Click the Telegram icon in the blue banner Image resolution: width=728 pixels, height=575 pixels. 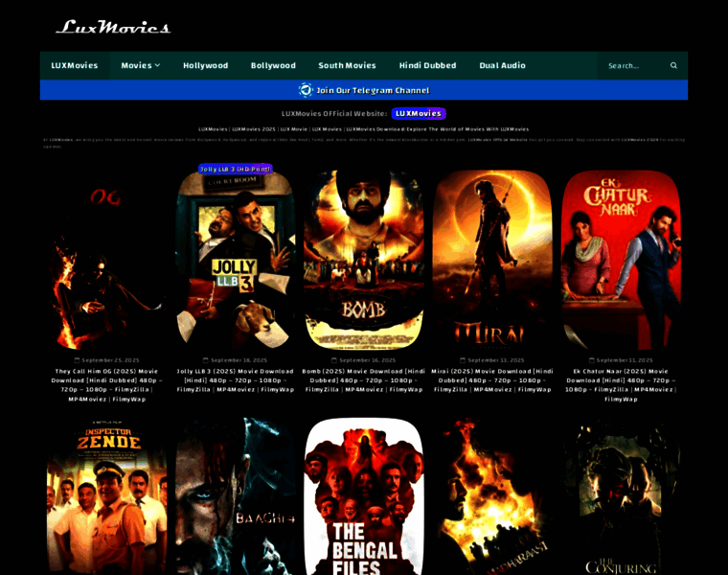306,90
